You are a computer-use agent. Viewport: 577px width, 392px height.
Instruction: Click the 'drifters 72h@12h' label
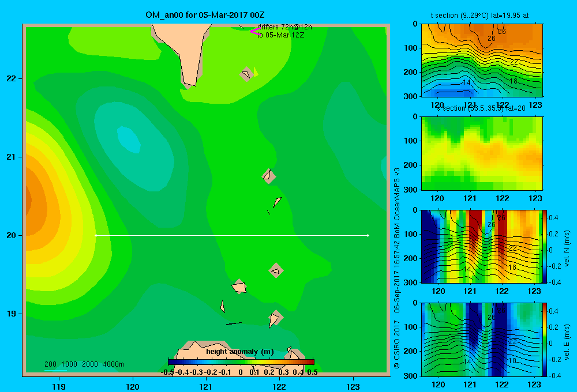tap(284, 27)
